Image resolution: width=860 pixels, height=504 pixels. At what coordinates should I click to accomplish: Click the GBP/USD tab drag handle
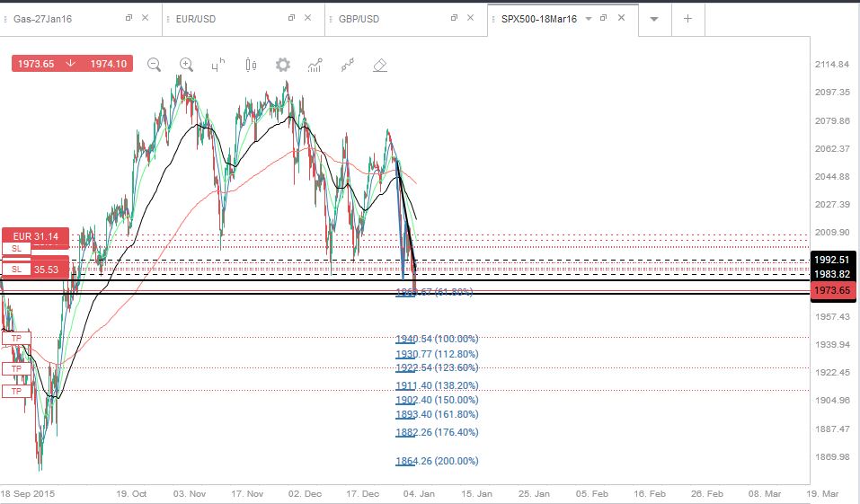[331, 19]
